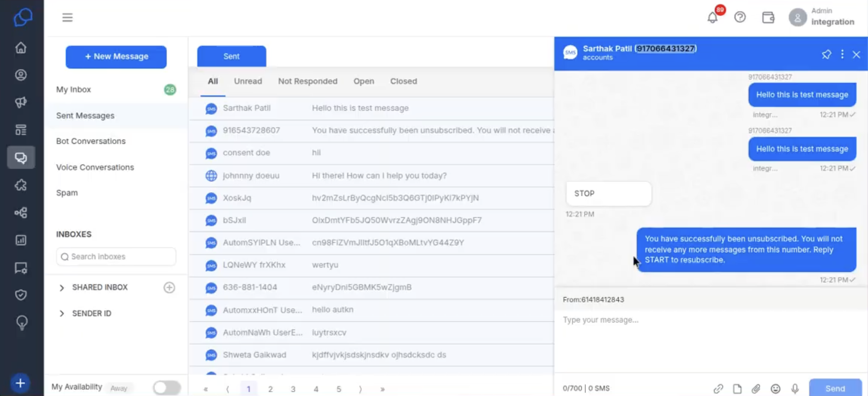This screenshot has width=868, height=396.
Task: Record voice with the microphone icon
Action: [795, 389]
